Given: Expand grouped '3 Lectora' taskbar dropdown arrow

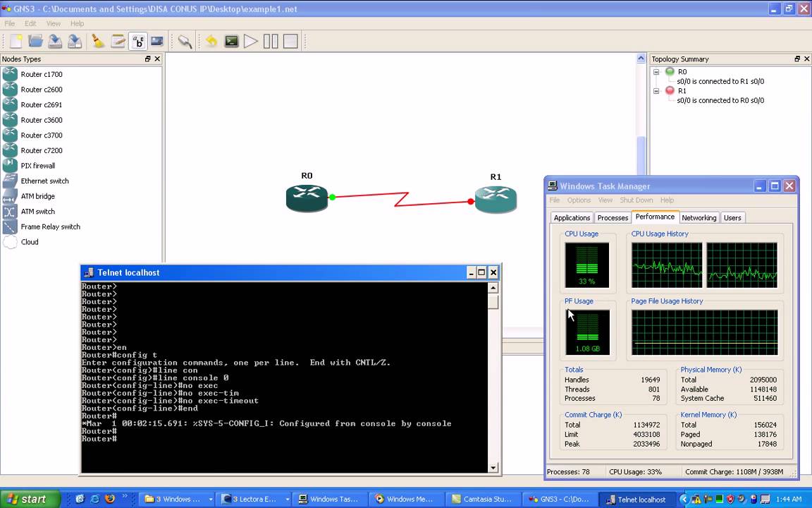Looking at the screenshot, I should tap(287, 500).
